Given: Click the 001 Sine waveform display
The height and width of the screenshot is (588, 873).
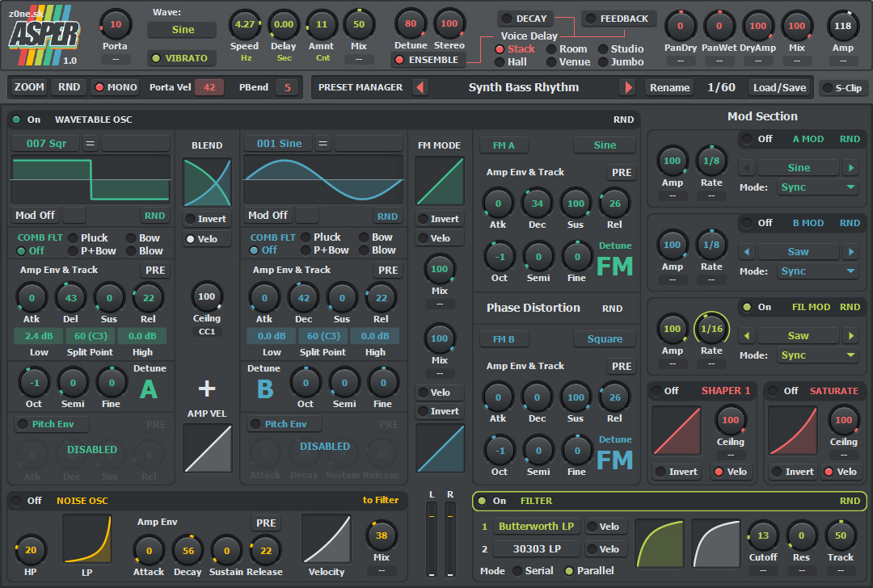Looking at the screenshot, I should [x=323, y=179].
